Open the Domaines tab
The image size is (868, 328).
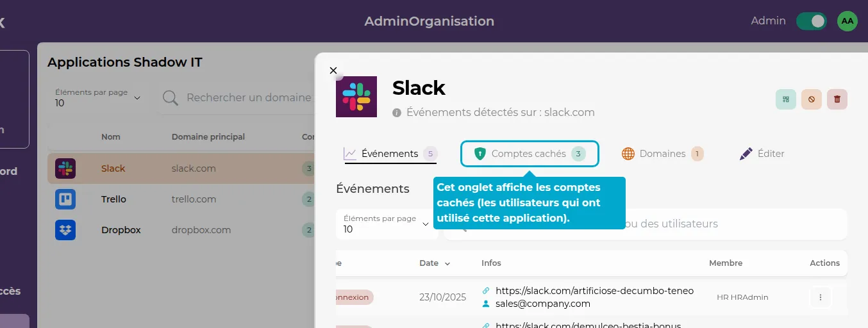662,154
